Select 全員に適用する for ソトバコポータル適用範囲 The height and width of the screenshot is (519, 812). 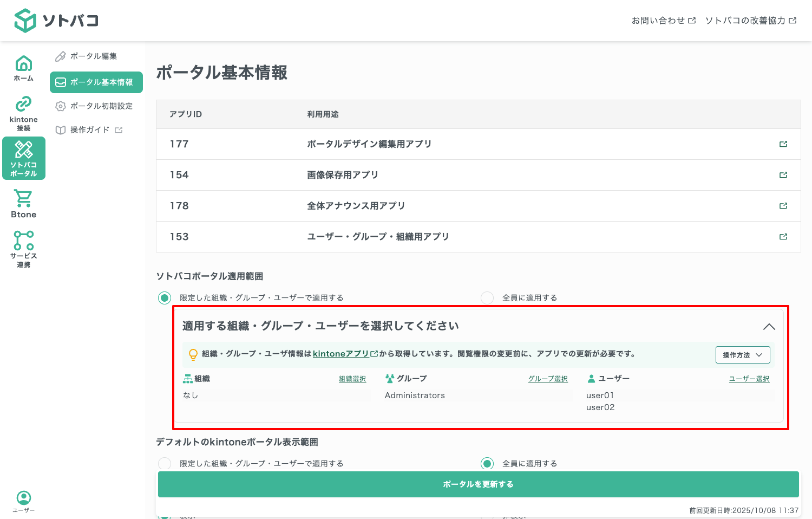tap(487, 297)
